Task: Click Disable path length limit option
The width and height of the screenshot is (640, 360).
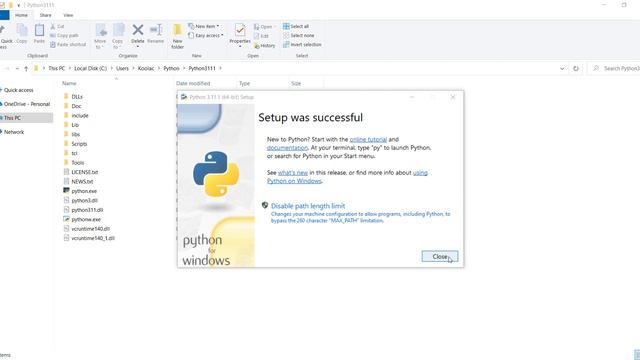Action: 308,206
